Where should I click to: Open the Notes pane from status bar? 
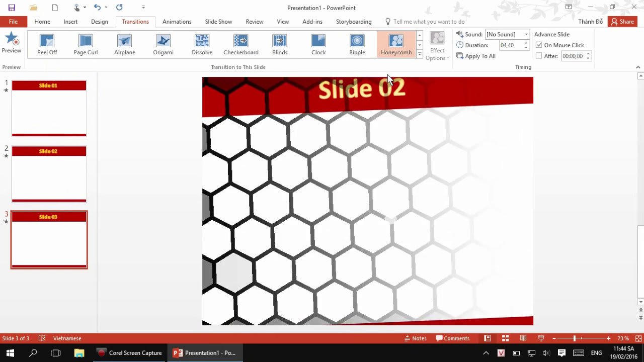pos(415,338)
